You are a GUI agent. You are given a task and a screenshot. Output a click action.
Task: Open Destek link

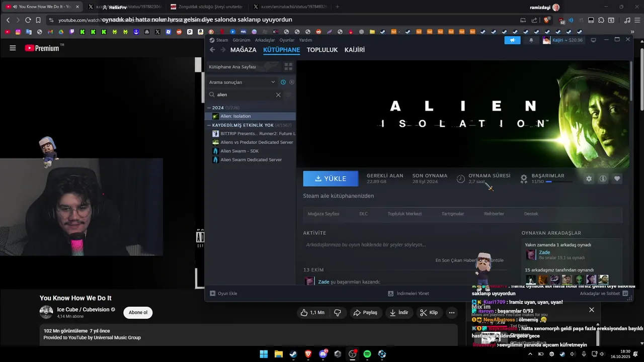531,214
